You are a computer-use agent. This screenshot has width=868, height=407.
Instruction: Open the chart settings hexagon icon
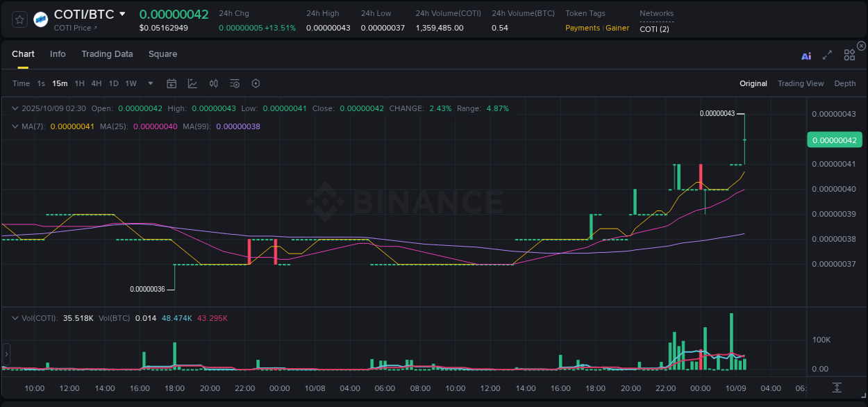click(x=256, y=83)
